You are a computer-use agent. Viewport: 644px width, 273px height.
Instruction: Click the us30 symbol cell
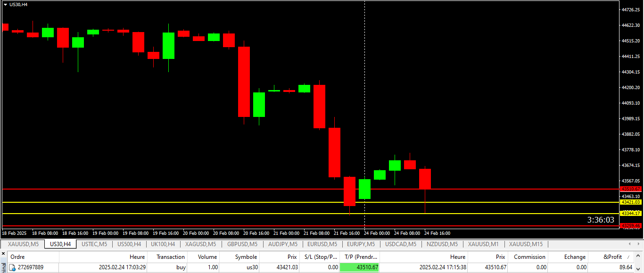(251, 267)
